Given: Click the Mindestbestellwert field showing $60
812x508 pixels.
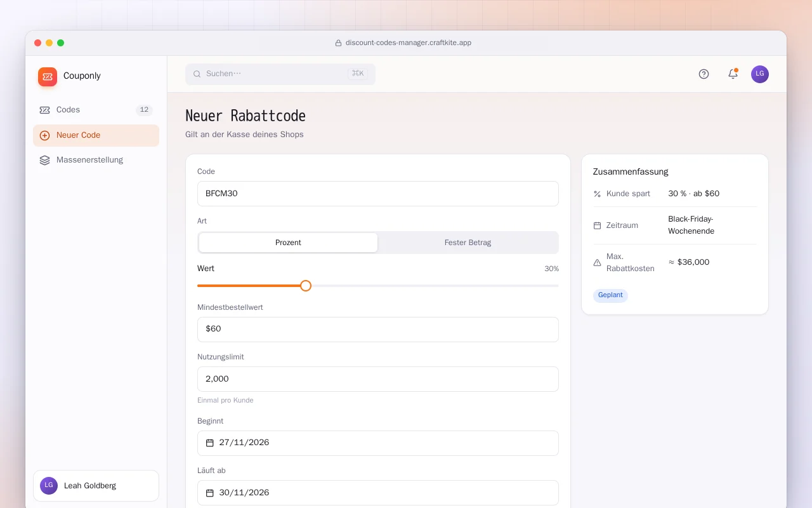Looking at the screenshot, I should (378, 330).
